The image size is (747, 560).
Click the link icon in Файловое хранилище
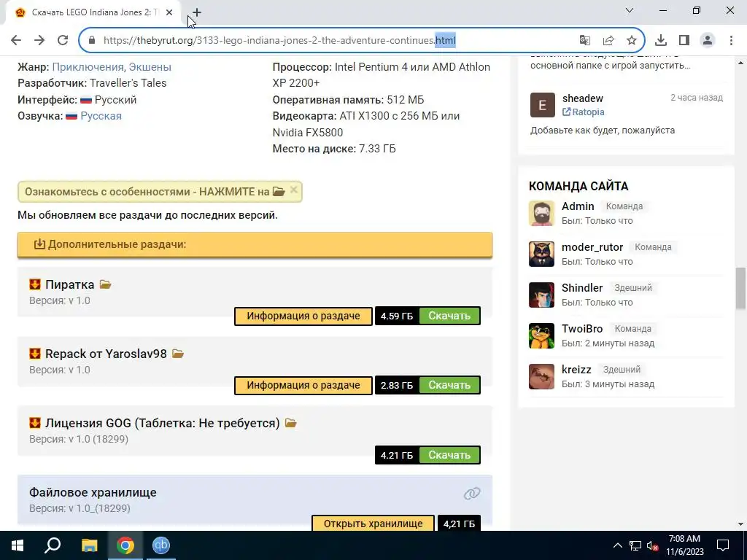pos(472,494)
